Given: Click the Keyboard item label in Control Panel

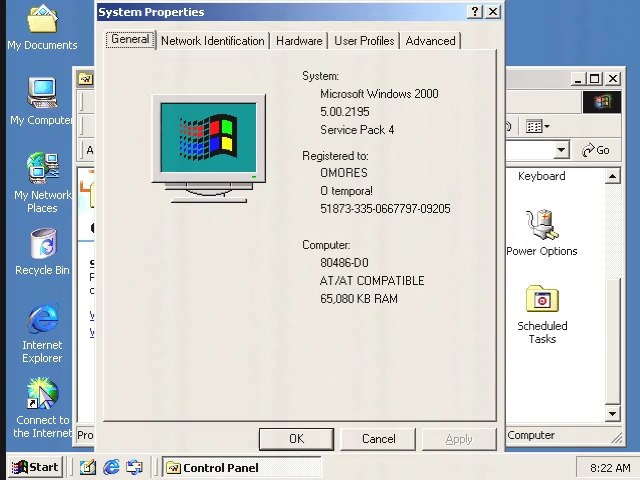Looking at the screenshot, I should 542,176.
